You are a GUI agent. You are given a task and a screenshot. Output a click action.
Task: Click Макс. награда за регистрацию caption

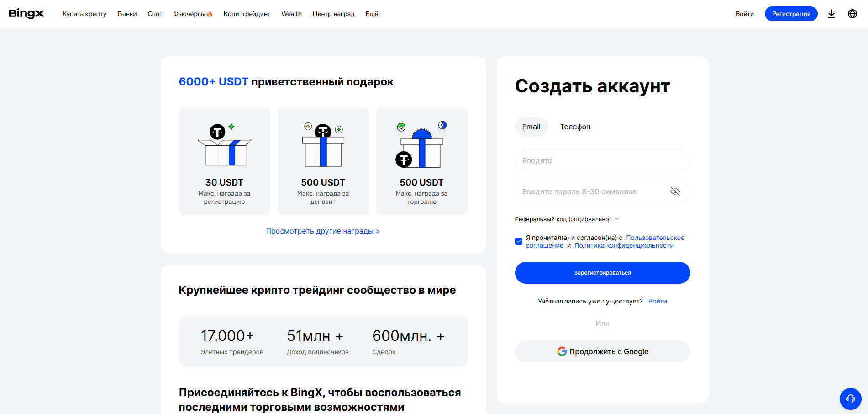[225, 197]
